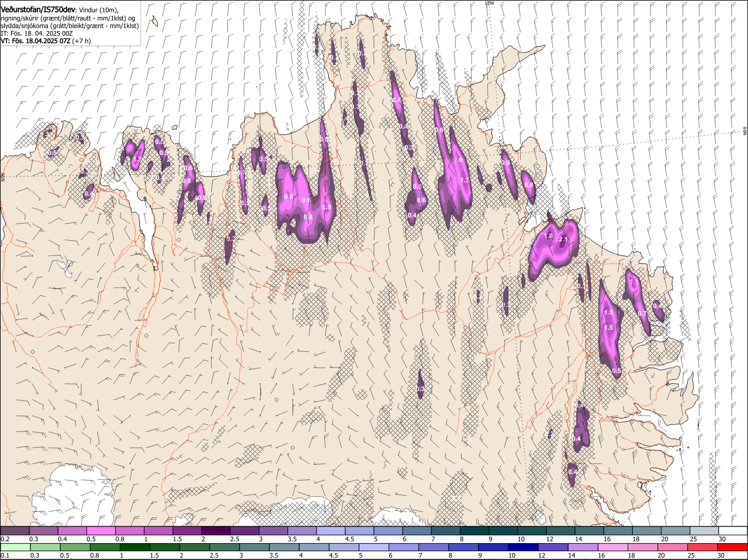Pick the snow scale swatch between 0.2 and 0.3
The image size is (748, 560).
(x=15, y=531)
